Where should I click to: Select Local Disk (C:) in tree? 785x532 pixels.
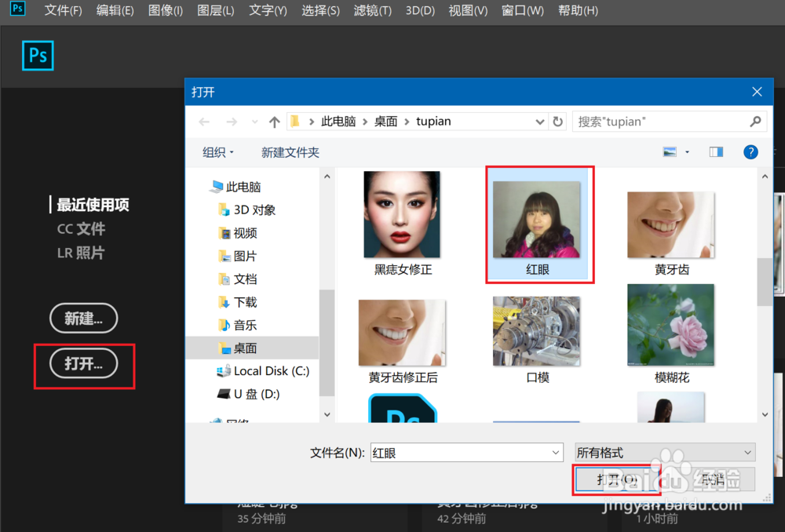[263, 371]
